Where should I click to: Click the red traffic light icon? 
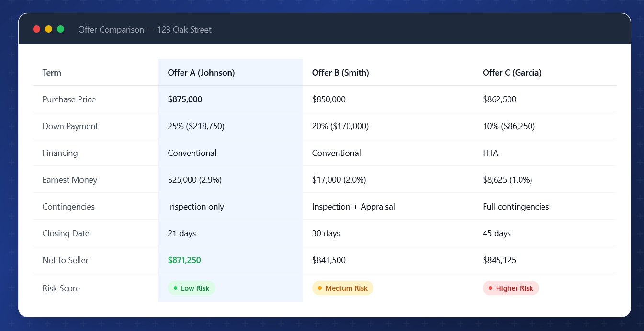click(x=36, y=29)
